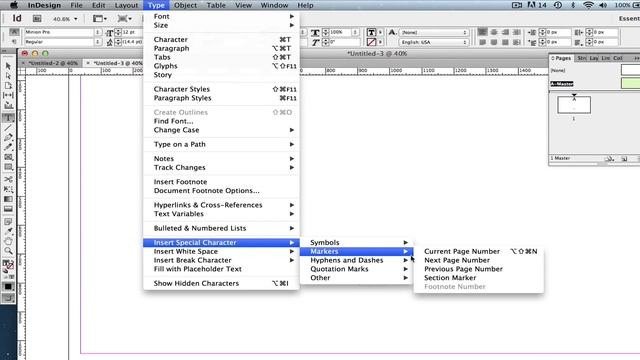The image size is (640, 360).
Task: Open the 40.6% zoom level dropdown
Action: (x=64, y=19)
